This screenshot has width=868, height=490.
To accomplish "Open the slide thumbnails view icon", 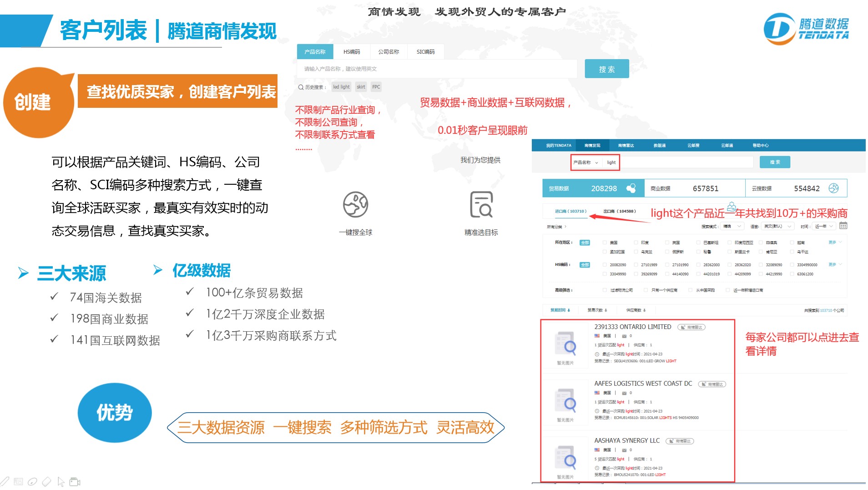I will pyautogui.click(x=18, y=481).
